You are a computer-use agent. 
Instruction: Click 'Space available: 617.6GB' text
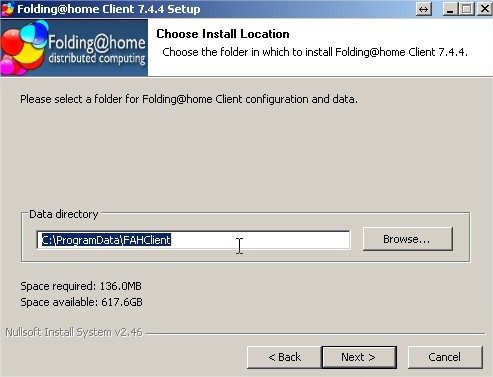(81, 302)
